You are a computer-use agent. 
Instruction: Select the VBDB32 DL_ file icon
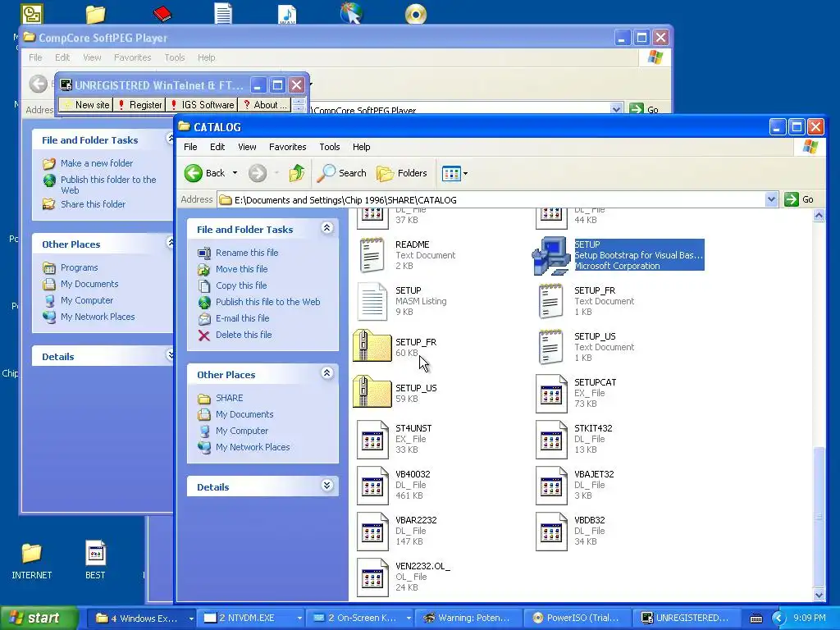[x=550, y=532]
